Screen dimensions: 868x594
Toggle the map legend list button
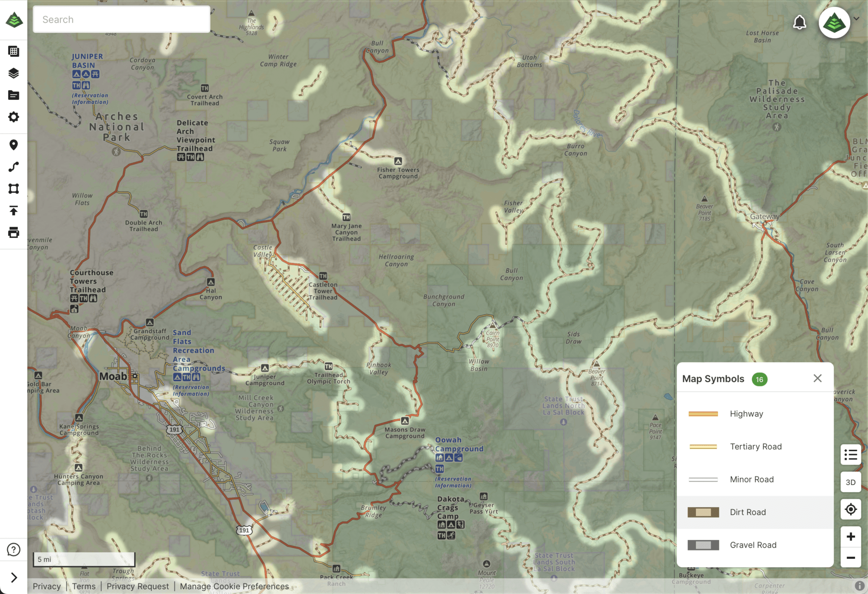(851, 455)
